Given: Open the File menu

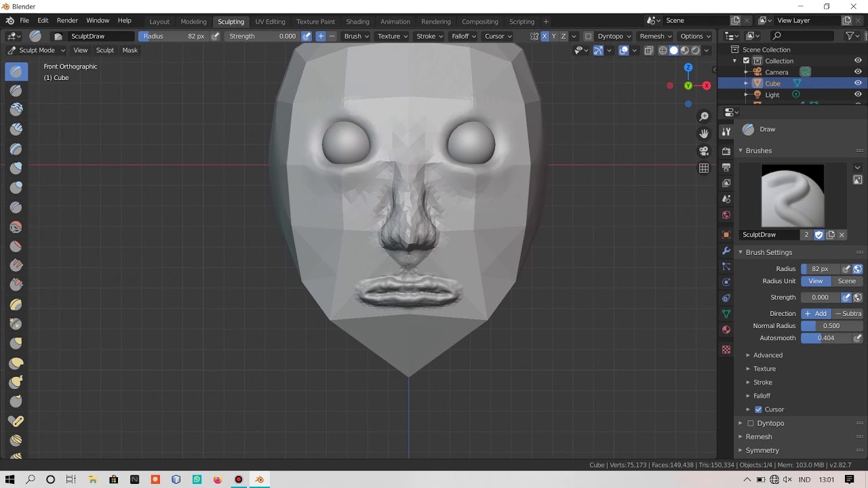Looking at the screenshot, I should 24,20.
